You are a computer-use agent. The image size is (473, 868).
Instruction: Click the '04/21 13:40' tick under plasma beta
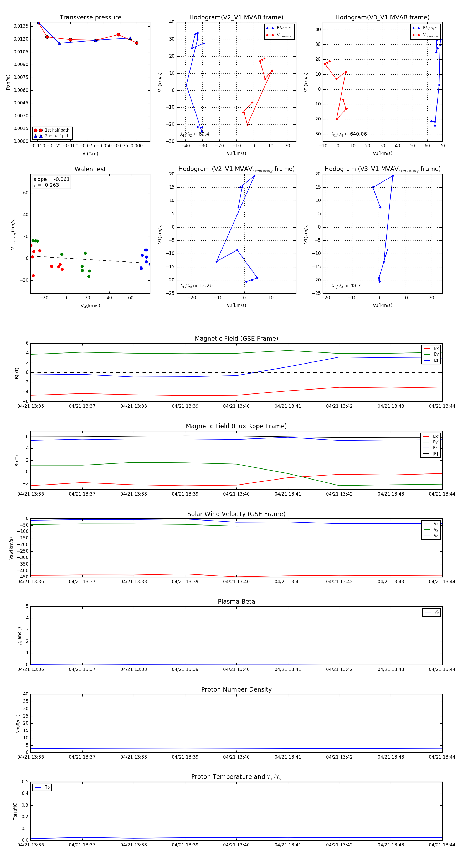click(236, 669)
